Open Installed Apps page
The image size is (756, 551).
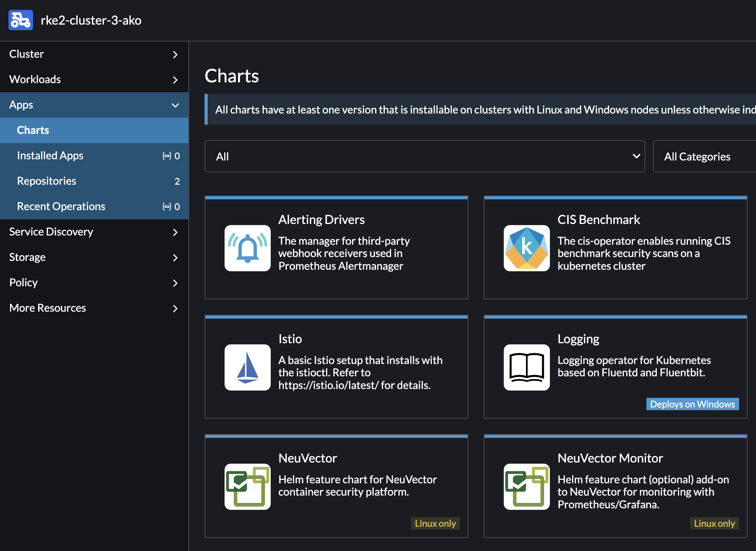pos(94,156)
